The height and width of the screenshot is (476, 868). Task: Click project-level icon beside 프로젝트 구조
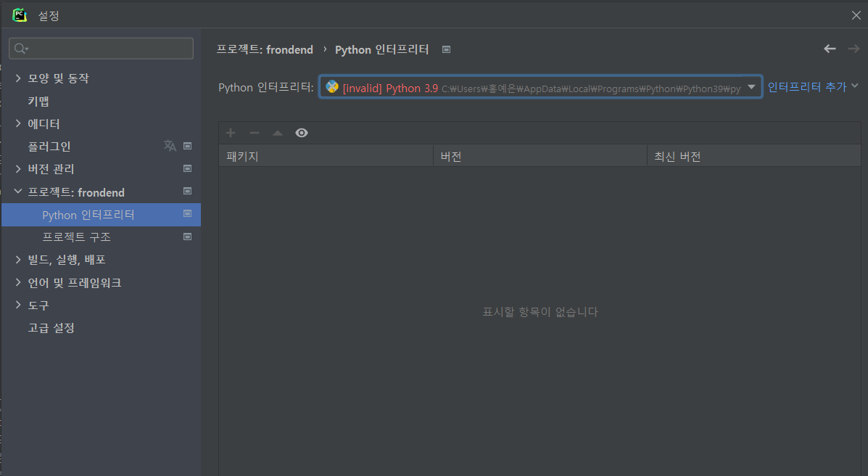(x=188, y=237)
